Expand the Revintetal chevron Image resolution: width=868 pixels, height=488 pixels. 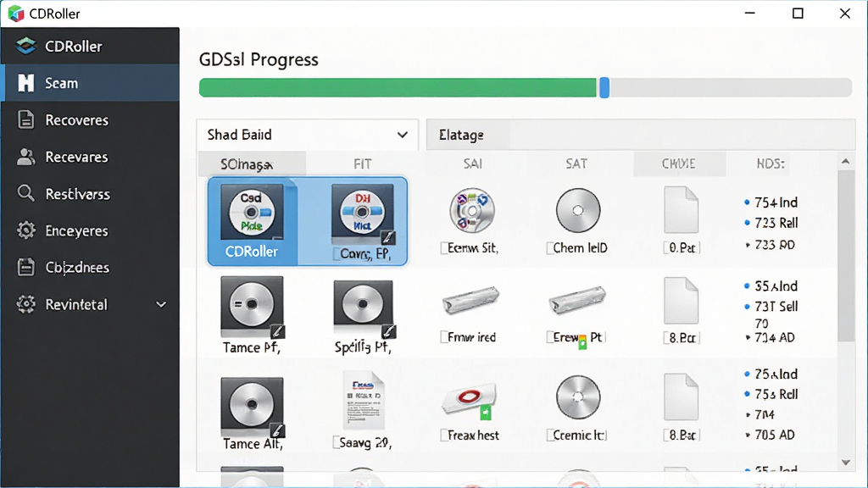161,304
